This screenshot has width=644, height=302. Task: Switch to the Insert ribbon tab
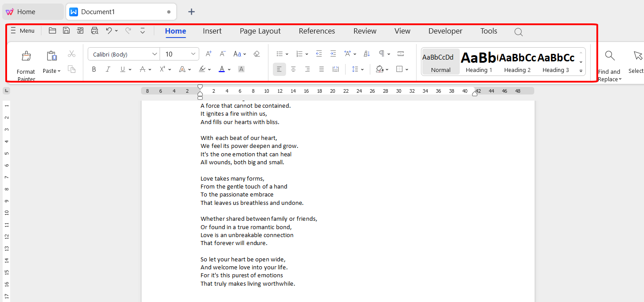point(212,31)
